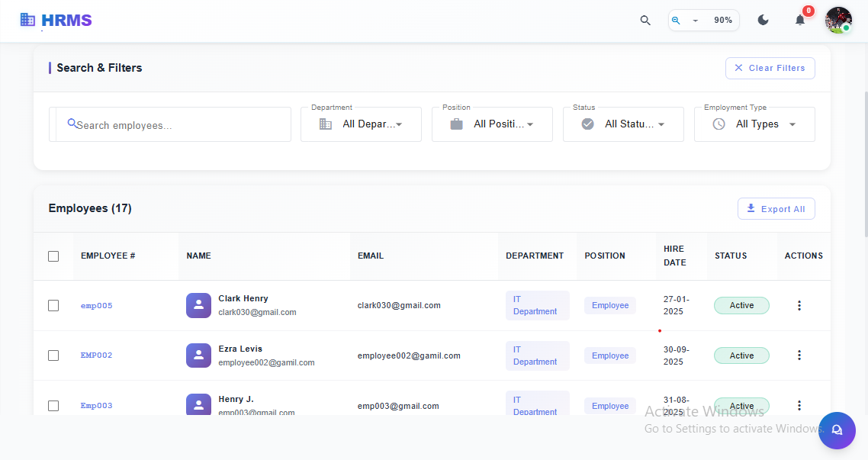Toggle dark mode with moon icon

763,21
